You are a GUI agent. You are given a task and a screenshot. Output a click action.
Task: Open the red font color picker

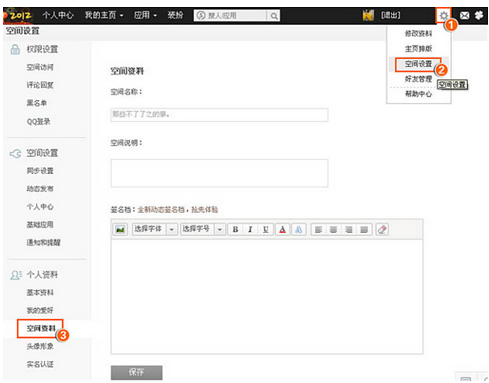coord(282,229)
